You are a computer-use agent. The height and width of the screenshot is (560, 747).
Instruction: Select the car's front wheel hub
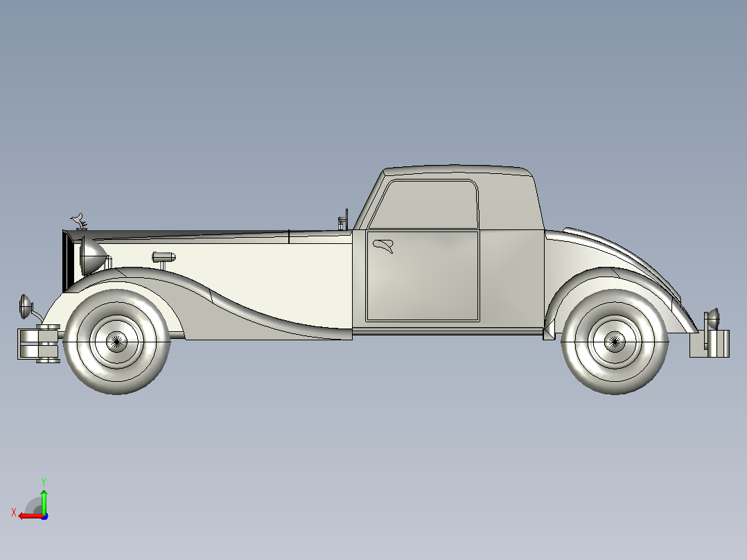click(116, 342)
